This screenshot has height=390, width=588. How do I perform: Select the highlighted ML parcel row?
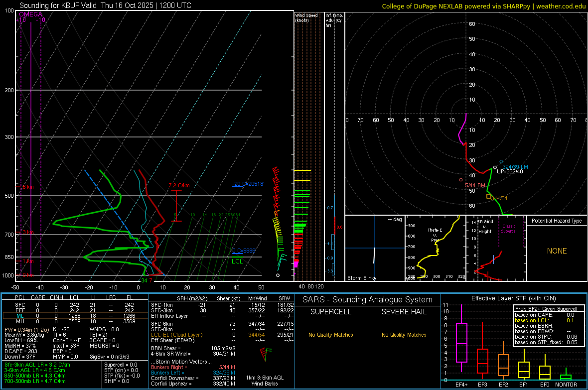point(75,316)
